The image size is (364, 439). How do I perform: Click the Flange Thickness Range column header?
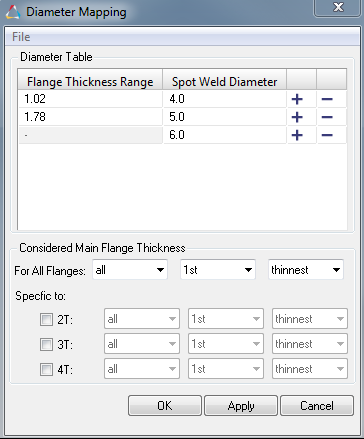[x=90, y=79]
